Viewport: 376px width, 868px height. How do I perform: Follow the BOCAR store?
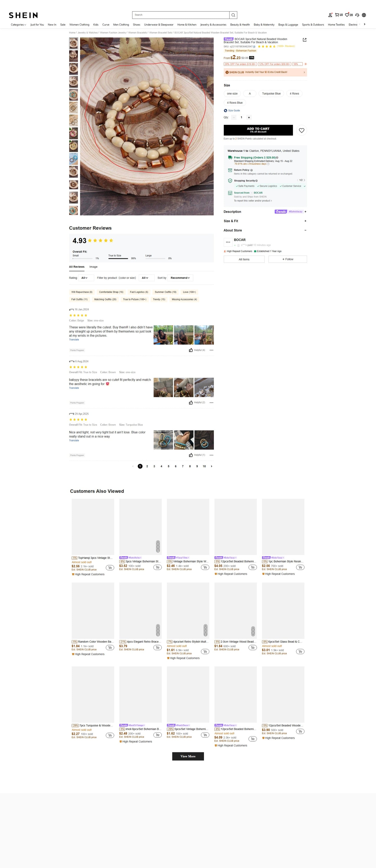pos(288,259)
